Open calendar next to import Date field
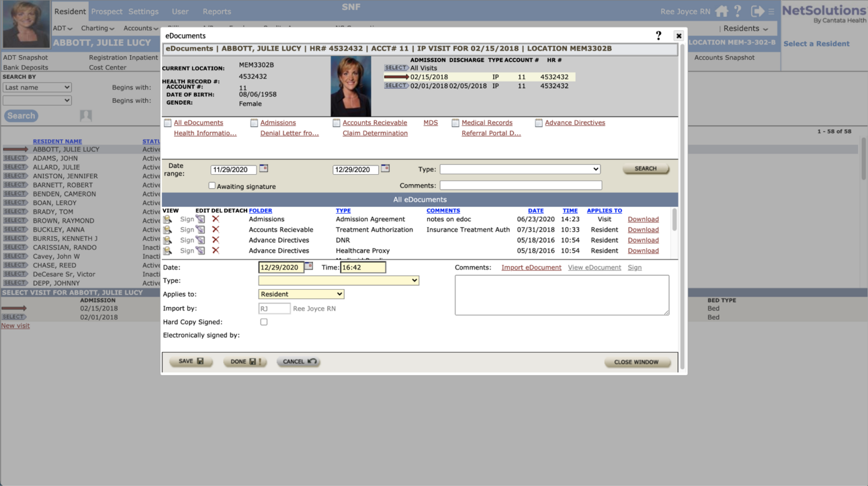Viewport: 868px width, 486px height. coord(308,267)
